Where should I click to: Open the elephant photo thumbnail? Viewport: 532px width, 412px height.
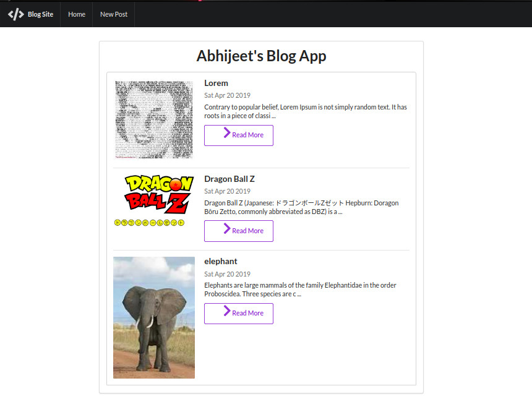coord(154,317)
